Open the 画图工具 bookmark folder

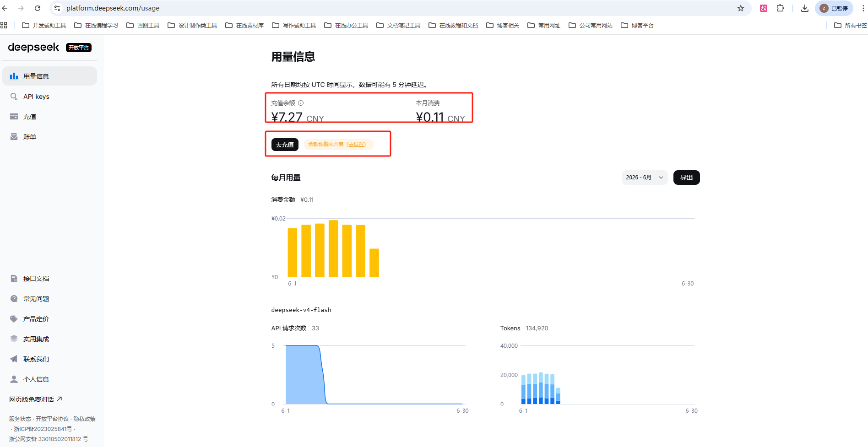[x=143, y=25]
